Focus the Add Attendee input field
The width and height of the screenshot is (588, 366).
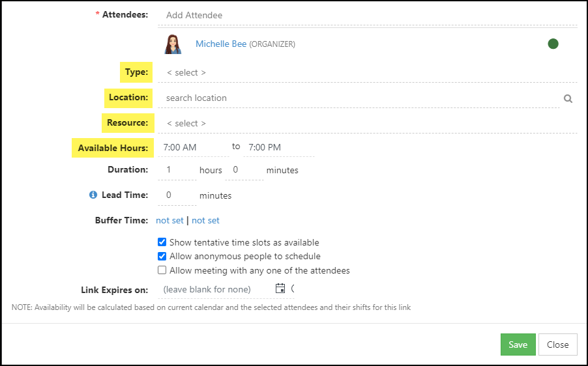(x=367, y=16)
